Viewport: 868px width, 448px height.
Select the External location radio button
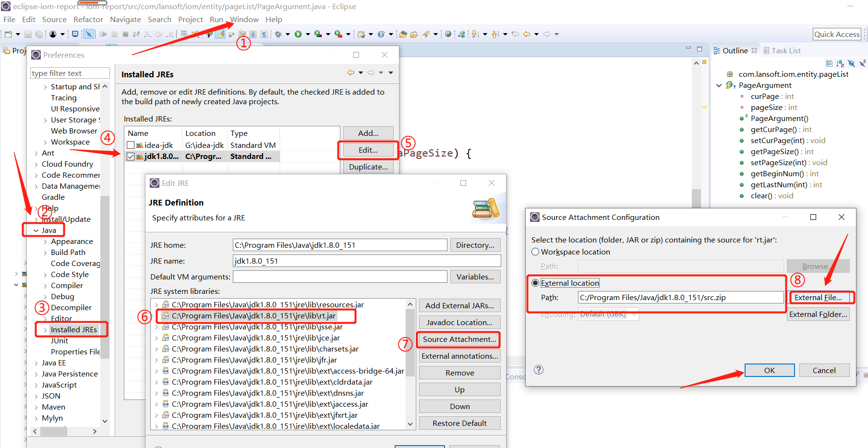coord(535,283)
